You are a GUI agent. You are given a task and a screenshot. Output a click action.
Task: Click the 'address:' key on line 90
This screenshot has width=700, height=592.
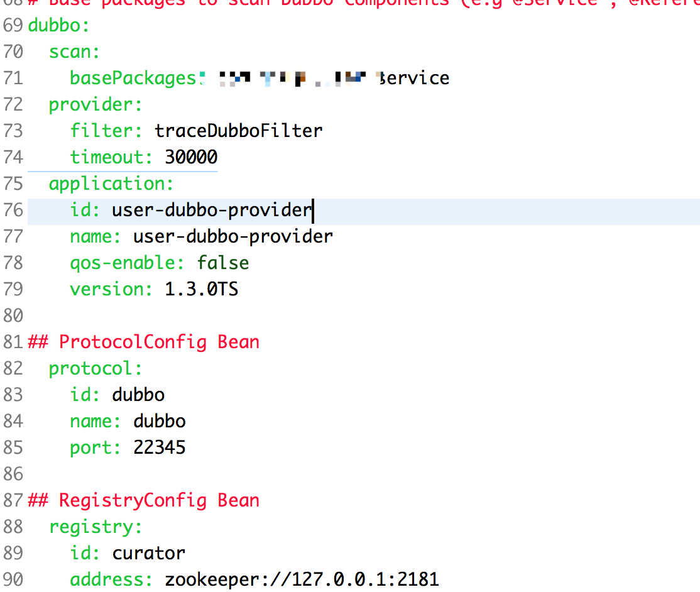(x=111, y=579)
